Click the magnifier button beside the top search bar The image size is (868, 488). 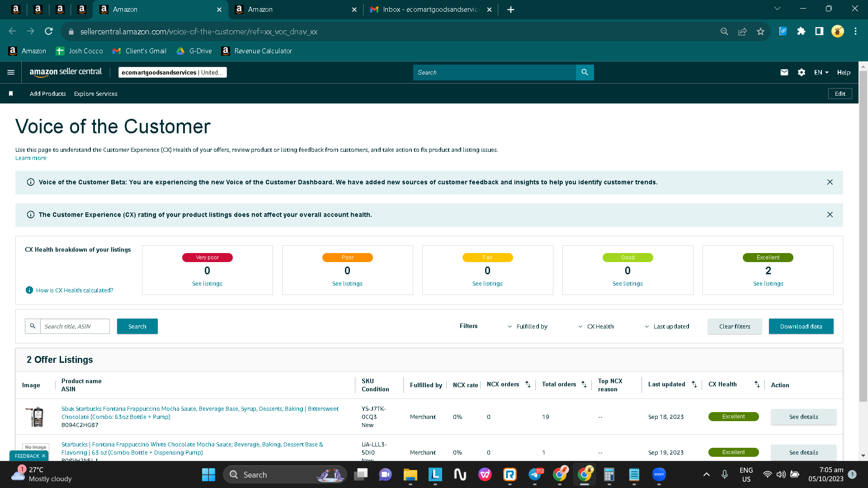point(585,72)
